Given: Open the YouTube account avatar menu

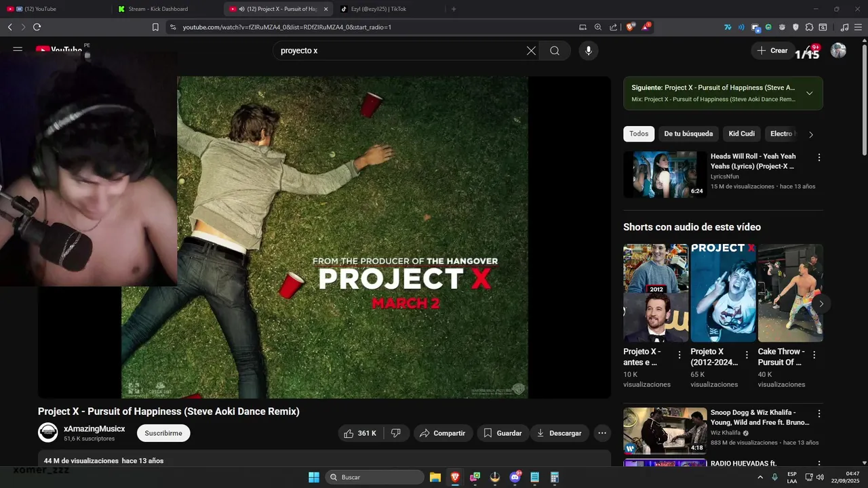Looking at the screenshot, I should tap(839, 51).
